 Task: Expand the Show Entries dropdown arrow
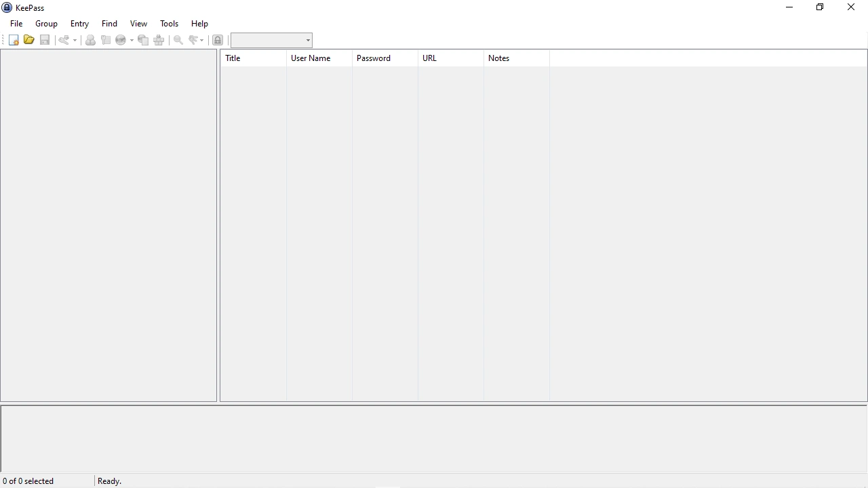[x=201, y=40]
